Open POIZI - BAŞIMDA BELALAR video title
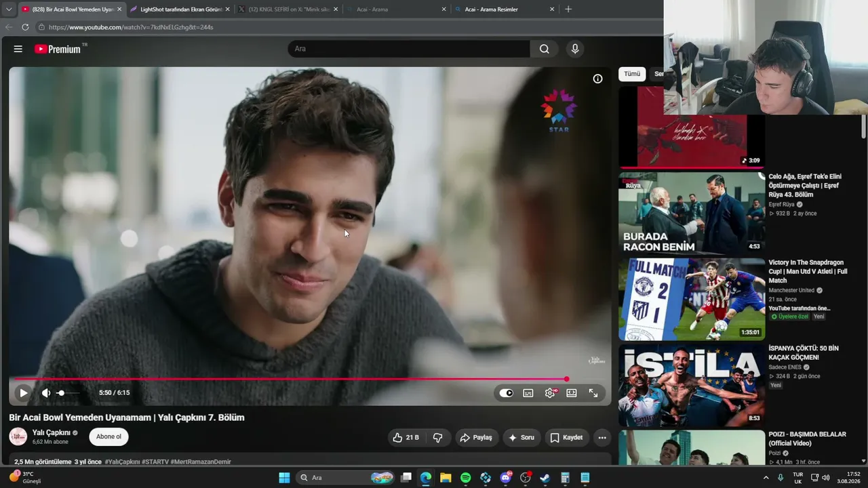 click(x=807, y=439)
